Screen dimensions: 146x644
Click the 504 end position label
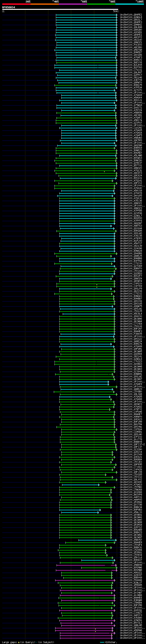tap(115, 11)
